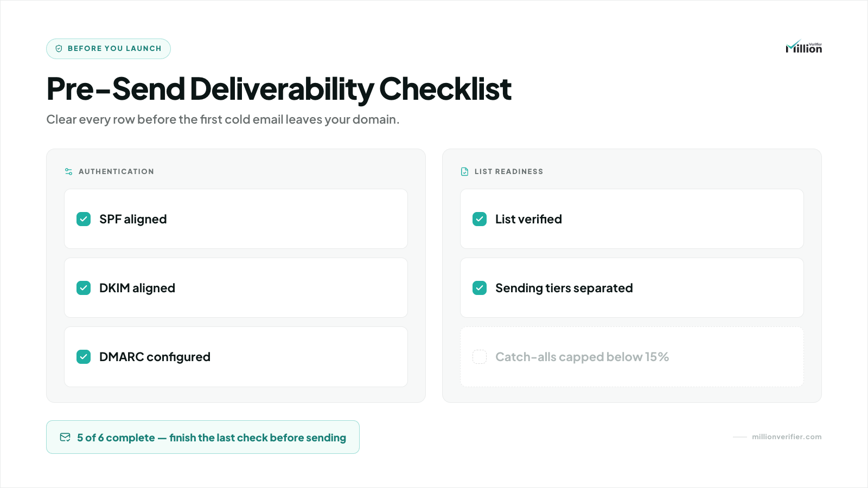Select the SPF aligned row label
868x488 pixels.
(133, 219)
